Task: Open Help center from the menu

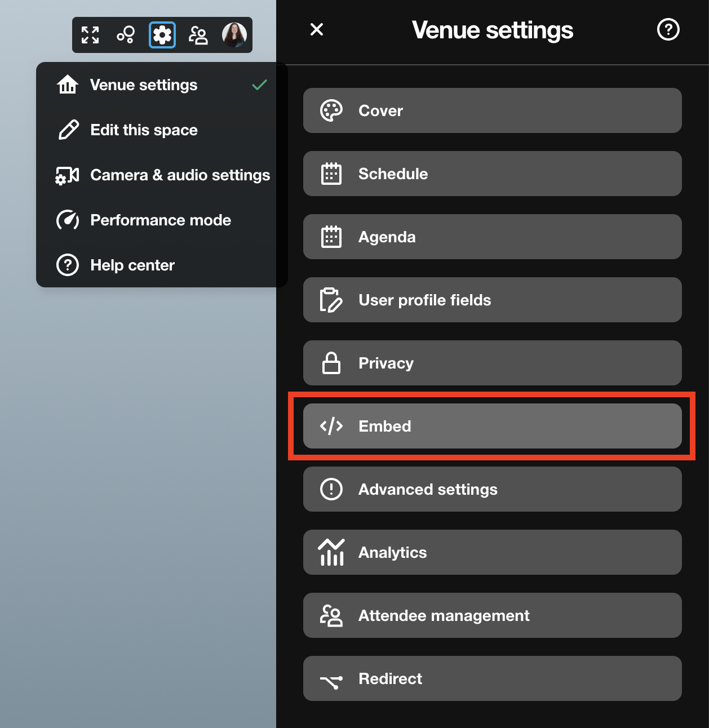Action: click(x=132, y=265)
